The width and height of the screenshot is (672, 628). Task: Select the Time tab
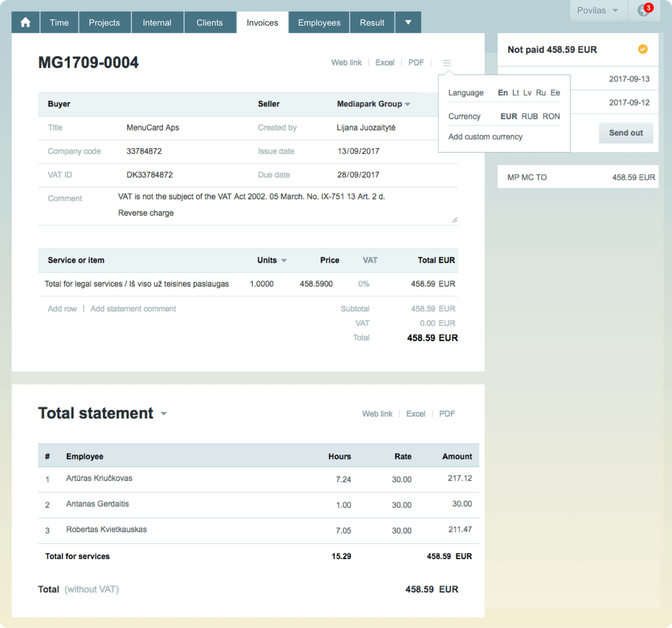(x=59, y=22)
